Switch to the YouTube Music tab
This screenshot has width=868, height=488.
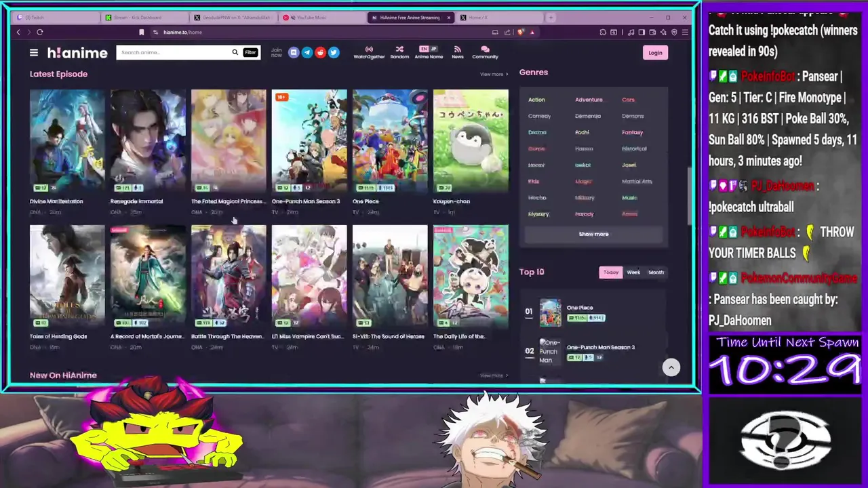coord(323,17)
